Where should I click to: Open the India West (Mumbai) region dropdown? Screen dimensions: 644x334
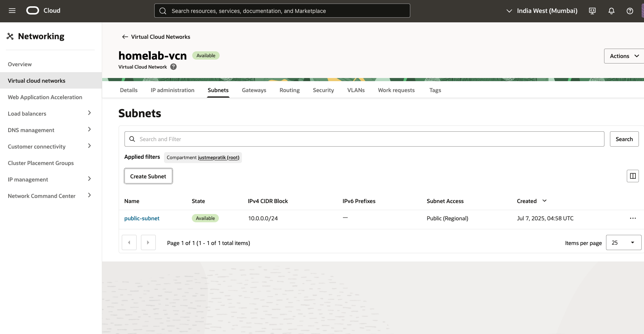542,11
